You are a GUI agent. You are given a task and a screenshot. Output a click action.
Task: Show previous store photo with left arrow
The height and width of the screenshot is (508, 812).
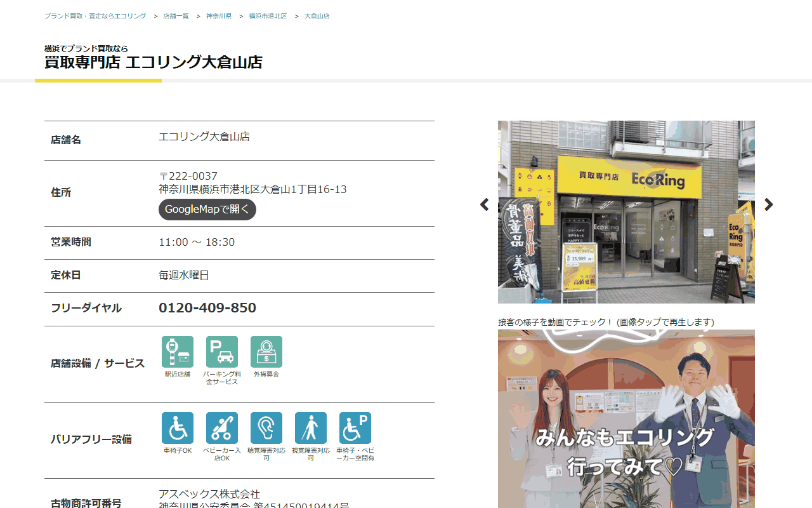pos(485,204)
